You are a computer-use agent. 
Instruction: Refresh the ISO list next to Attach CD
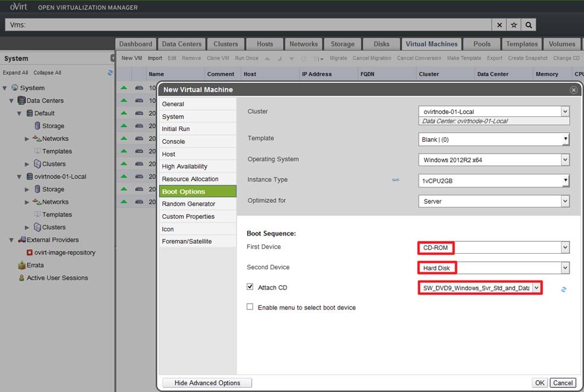click(x=563, y=289)
